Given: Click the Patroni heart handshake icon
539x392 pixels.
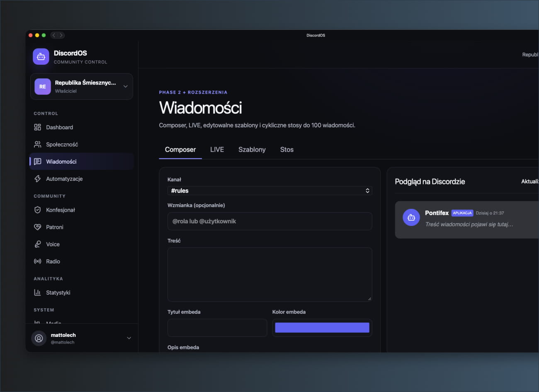Looking at the screenshot, I should point(37,227).
